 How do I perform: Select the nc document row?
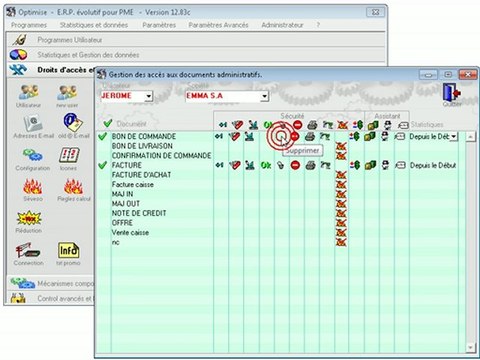coord(115,242)
